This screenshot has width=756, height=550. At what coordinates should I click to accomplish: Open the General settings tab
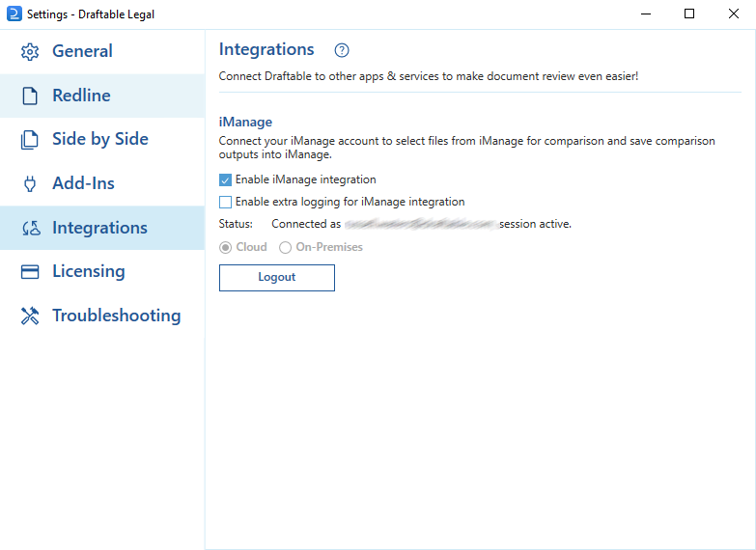102,51
